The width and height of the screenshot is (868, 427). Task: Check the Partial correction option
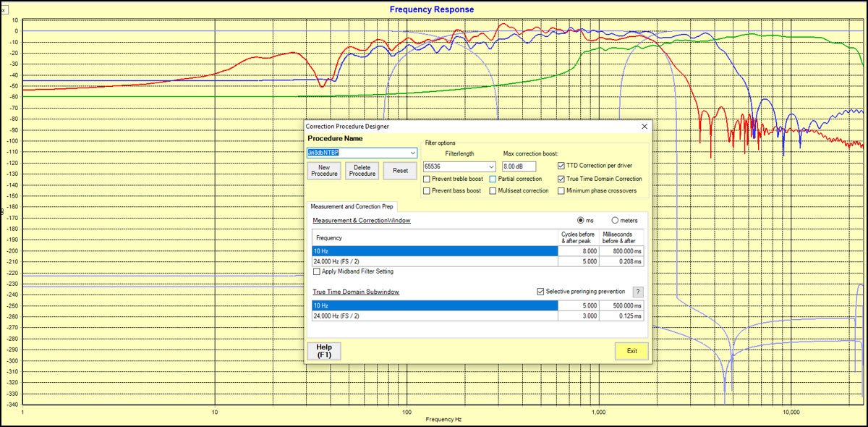[x=493, y=179]
